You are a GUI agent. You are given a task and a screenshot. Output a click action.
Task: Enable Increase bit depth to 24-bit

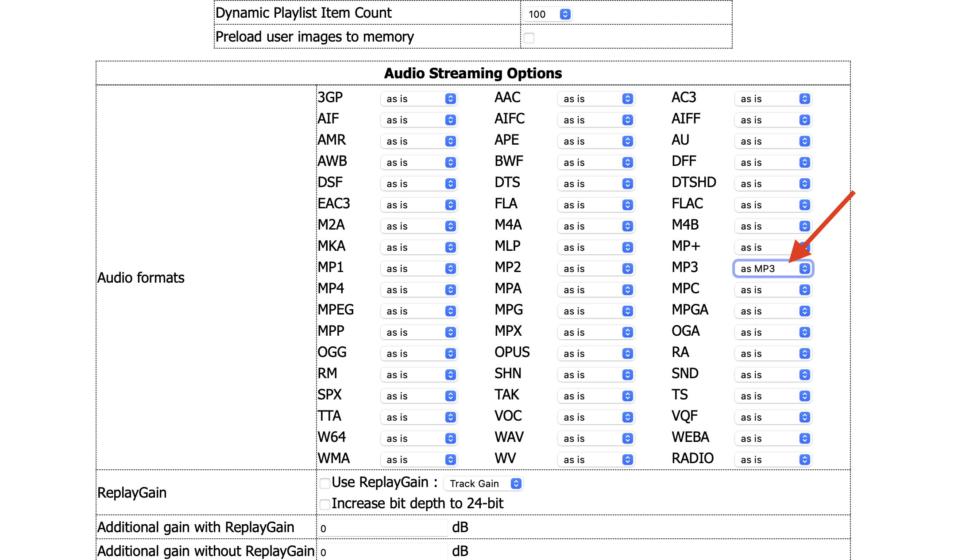(325, 504)
